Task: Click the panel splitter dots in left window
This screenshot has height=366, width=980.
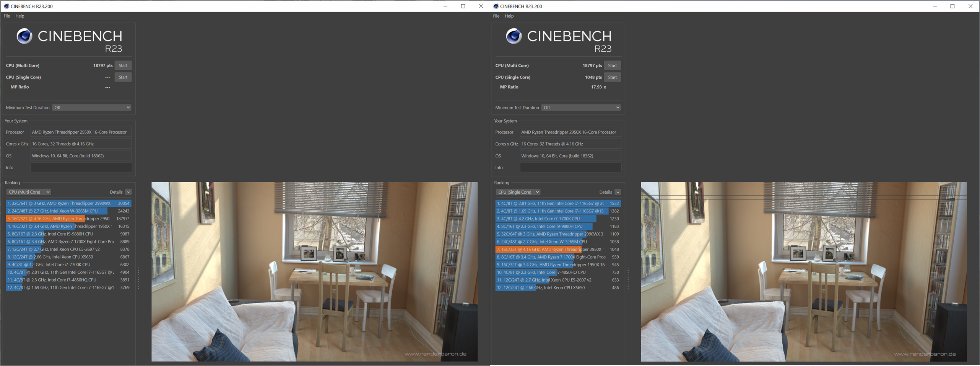Action: pyautogui.click(x=138, y=278)
